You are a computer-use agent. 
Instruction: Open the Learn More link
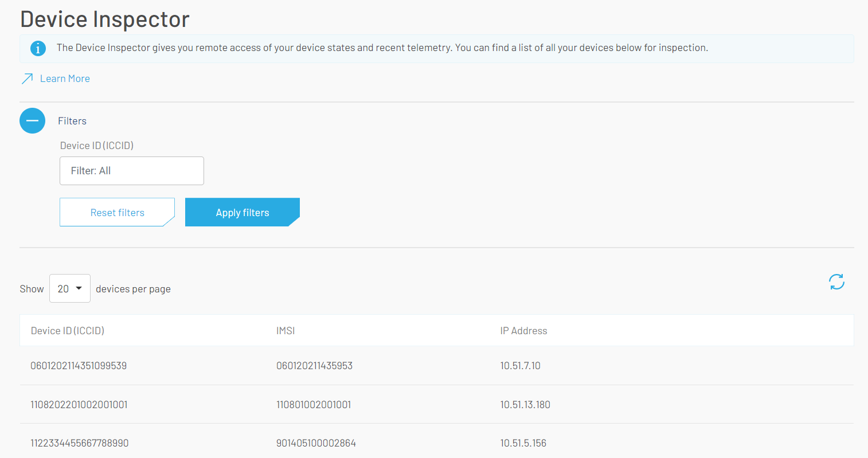click(64, 78)
